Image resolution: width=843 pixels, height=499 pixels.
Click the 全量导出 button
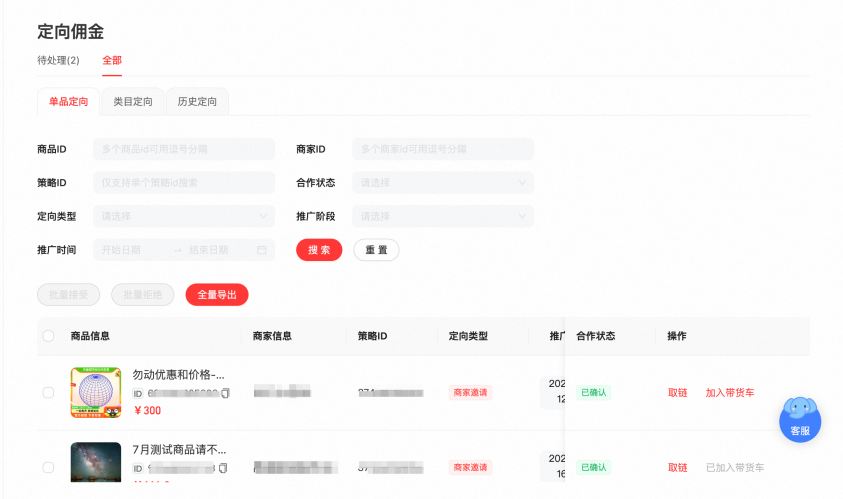tap(217, 295)
